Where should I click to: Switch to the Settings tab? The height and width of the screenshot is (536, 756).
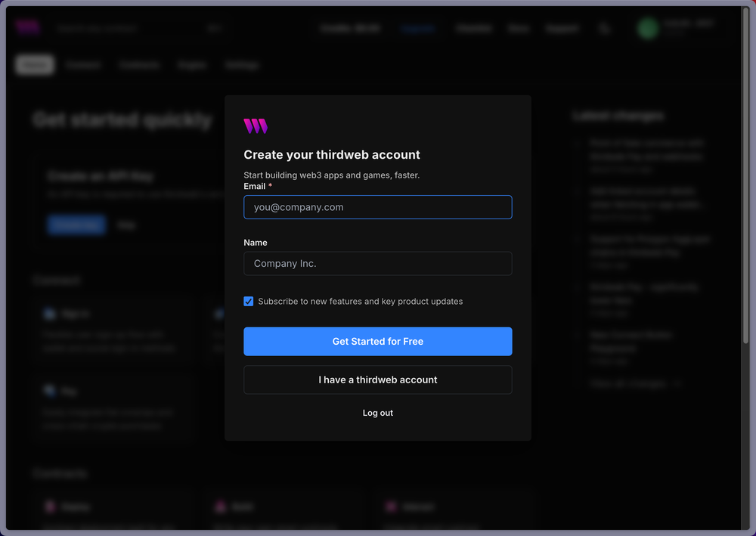tap(242, 65)
